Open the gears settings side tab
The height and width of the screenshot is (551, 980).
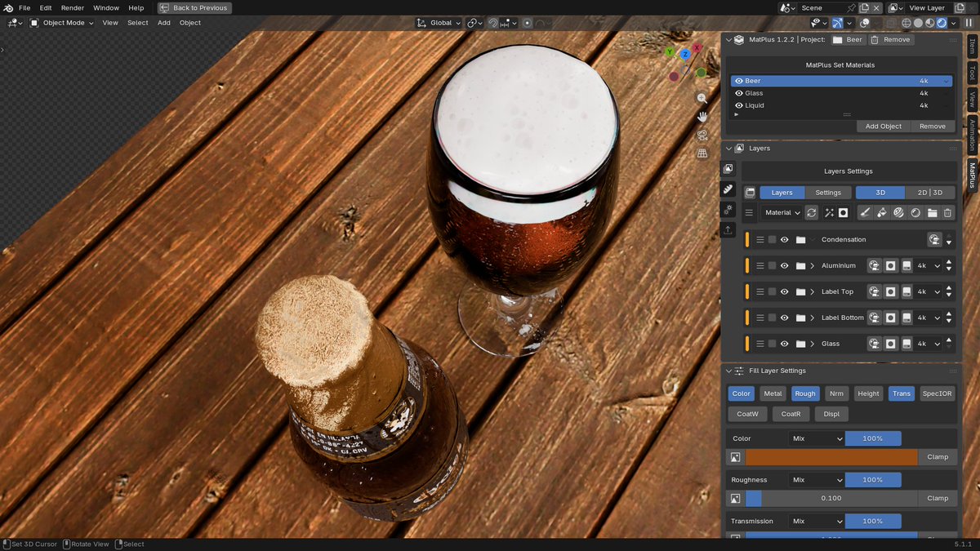tap(728, 210)
